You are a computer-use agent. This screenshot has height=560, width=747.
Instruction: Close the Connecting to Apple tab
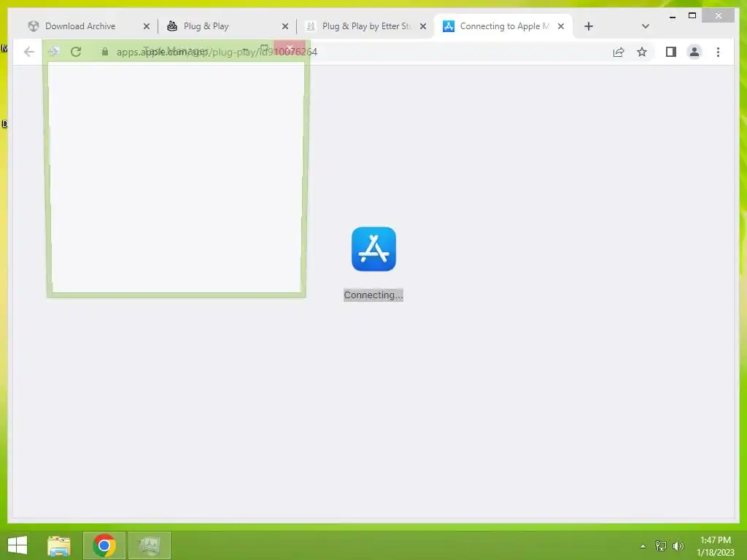click(x=561, y=26)
